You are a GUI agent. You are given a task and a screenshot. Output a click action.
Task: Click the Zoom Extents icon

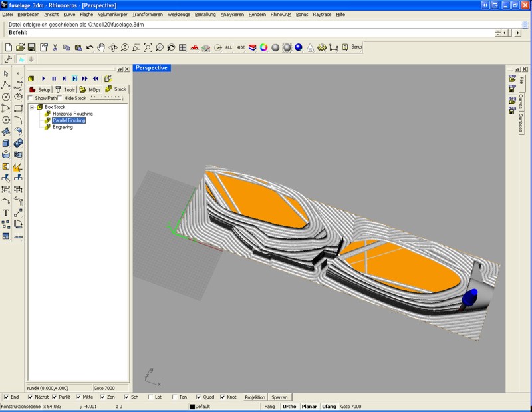click(x=148, y=47)
